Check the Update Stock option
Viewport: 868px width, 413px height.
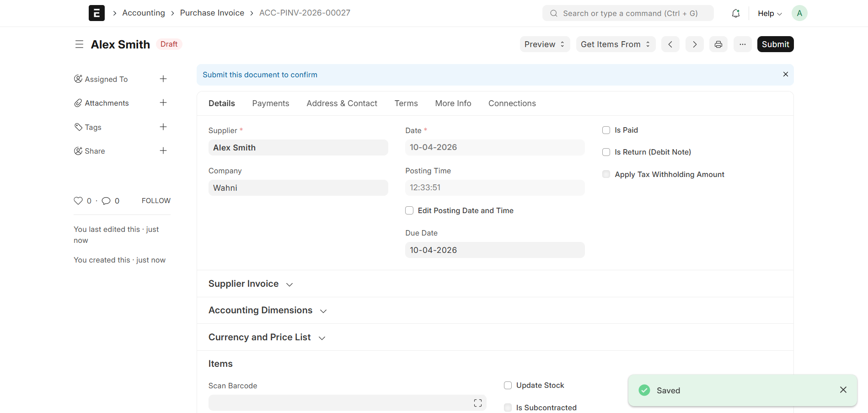508,386
